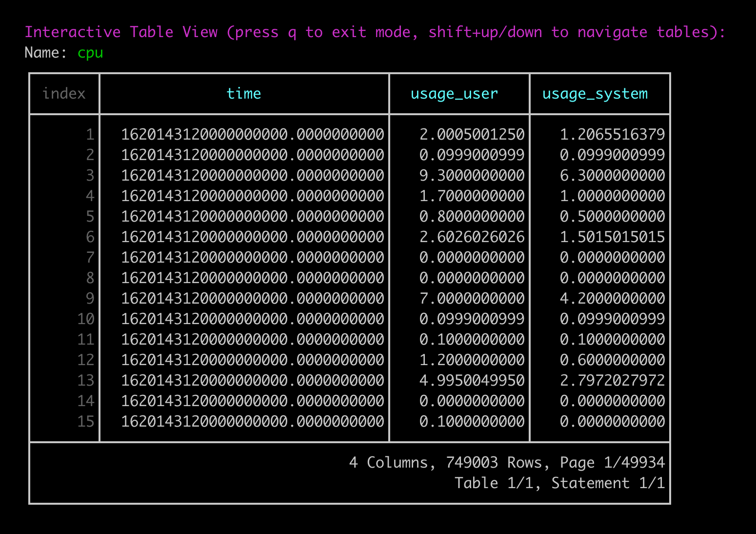756x534 pixels.
Task: Select usage_user value 7.0000000000
Action: click(x=472, y=298)
